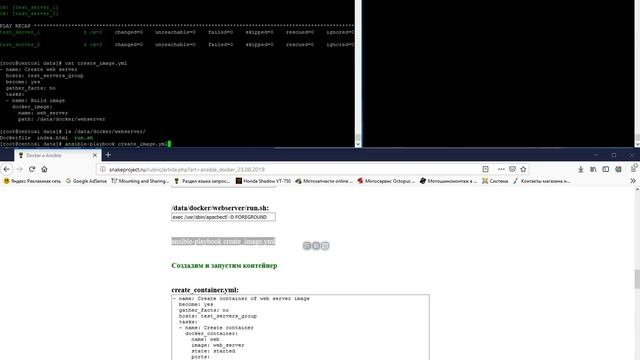Open 'Mounting and Sharing...' bookmark

click(140, 181)
